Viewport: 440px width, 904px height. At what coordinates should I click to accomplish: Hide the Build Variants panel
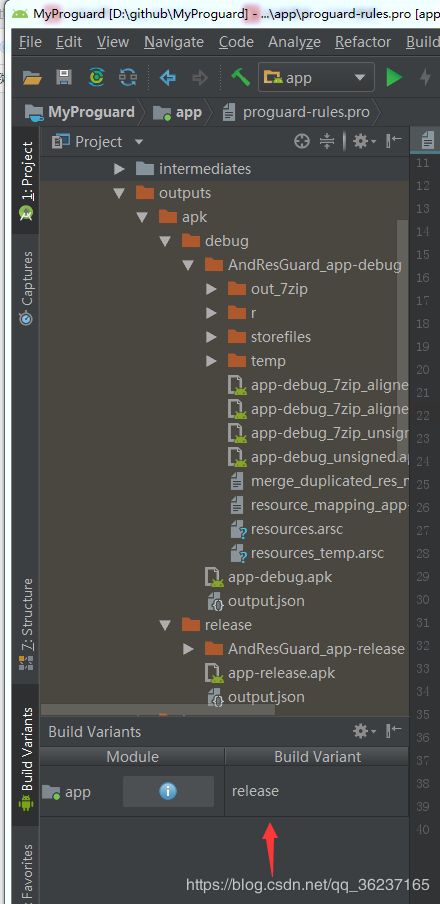(x=394, y=732)
